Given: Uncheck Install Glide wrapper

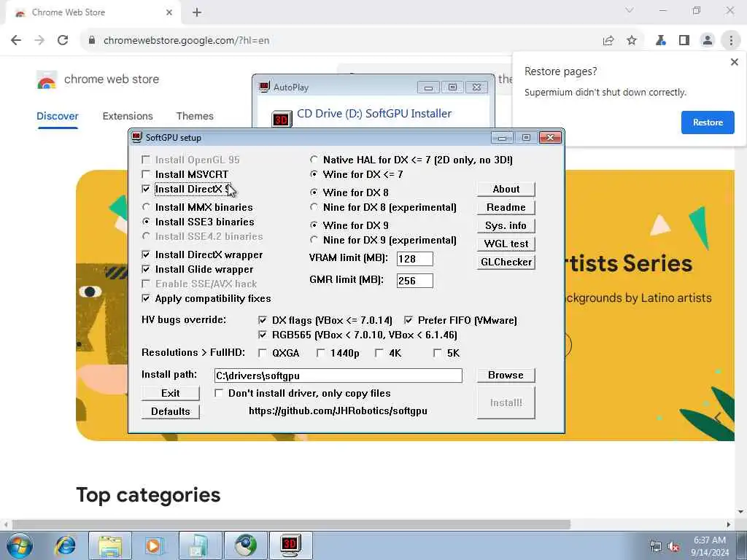Looking at the screenshot, I should (x=146, y=270).
